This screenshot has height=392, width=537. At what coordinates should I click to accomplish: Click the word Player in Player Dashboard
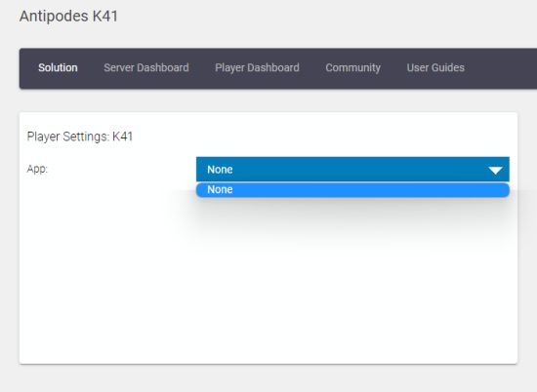click(229, 68)
